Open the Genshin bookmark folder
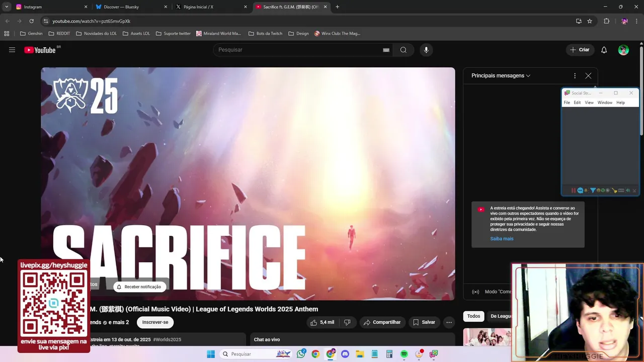 click(31, 34)
